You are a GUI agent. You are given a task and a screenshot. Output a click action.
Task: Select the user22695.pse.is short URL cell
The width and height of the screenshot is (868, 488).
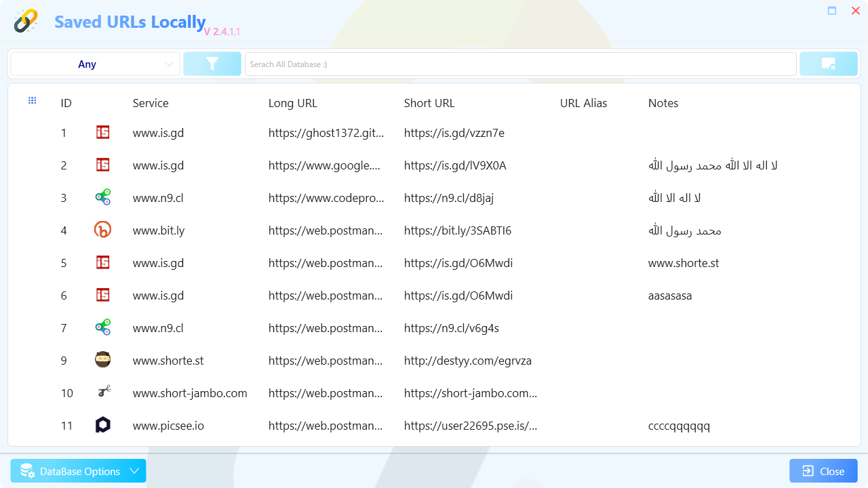click(x=471, y=426)
